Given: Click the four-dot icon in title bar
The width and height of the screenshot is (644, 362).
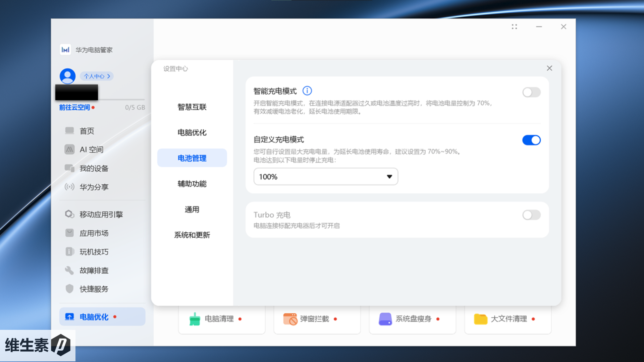Looking at the screenshot, I should [514, 27].
